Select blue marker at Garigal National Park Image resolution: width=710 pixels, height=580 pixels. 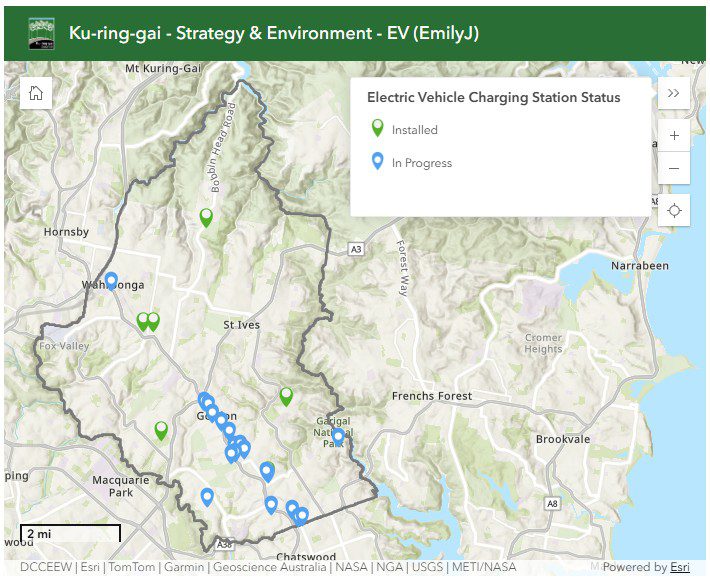tap(338, 436)
